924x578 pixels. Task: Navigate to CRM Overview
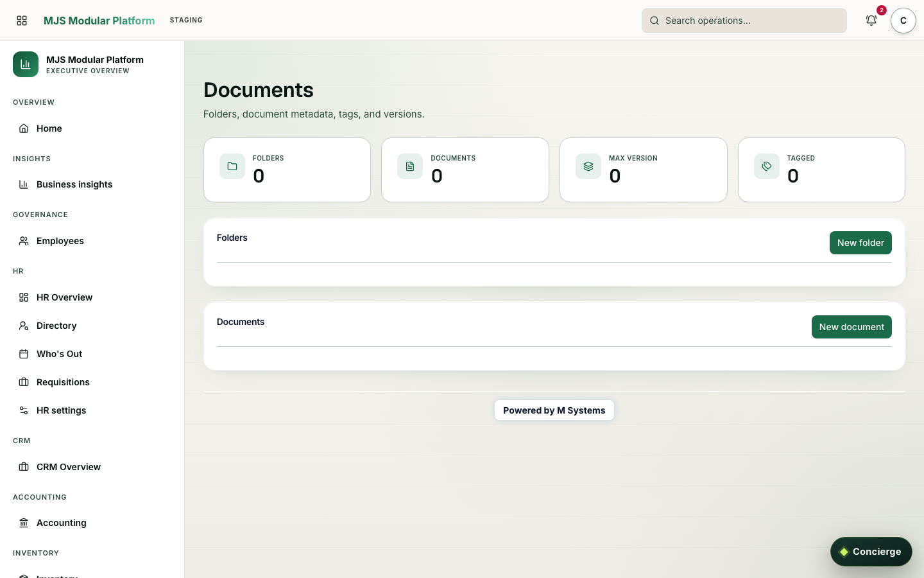[92, 467]
